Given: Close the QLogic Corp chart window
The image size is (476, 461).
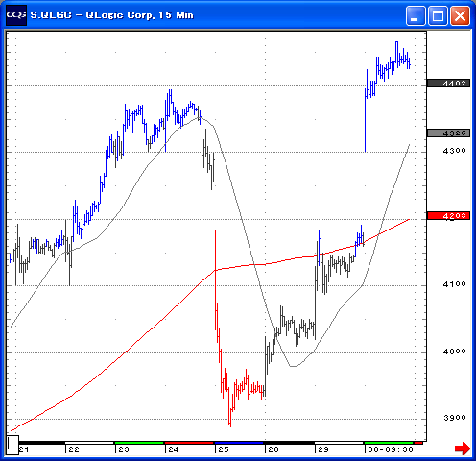Looking at the screenshot, I should click(x=460, y=15).
